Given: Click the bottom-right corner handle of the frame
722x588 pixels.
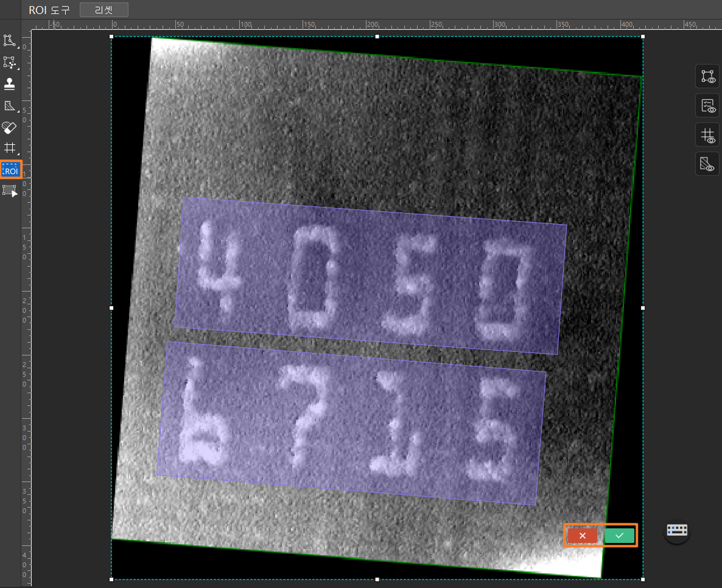Looking at the screenshot, I should coord(643,579).
